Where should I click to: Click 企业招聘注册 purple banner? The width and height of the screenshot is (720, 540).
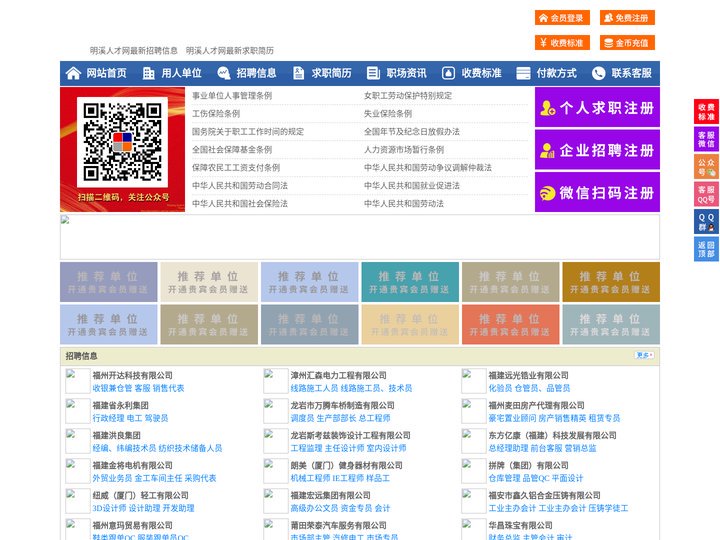597,150
